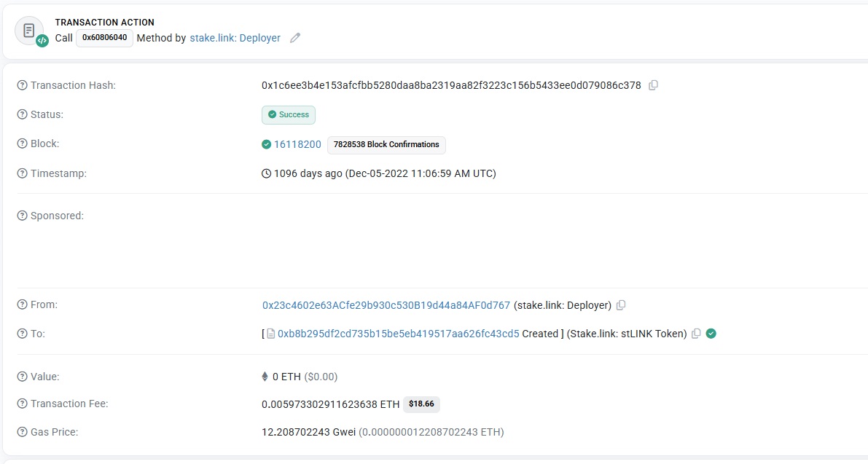Click the transaction hash text
The width and height of the screenshot is (868, 464).
pyautogui.click(x=451, y=85)
